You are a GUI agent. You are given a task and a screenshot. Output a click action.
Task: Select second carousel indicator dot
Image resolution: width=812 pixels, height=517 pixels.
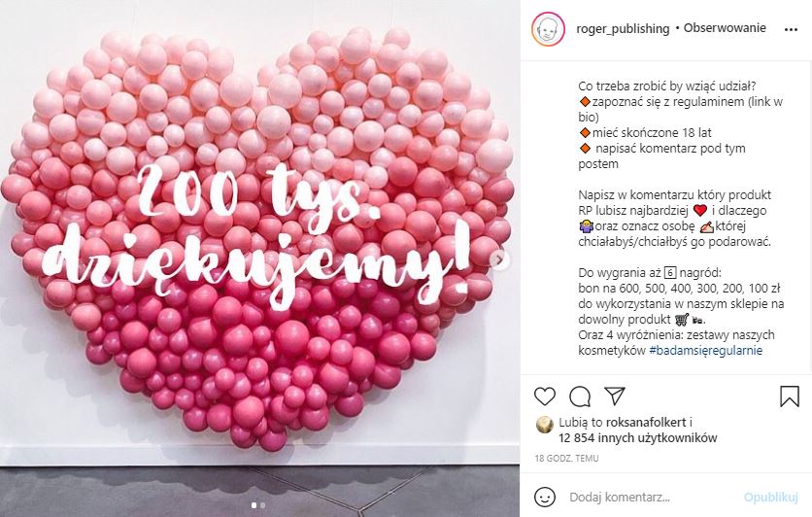click(263, 505)
